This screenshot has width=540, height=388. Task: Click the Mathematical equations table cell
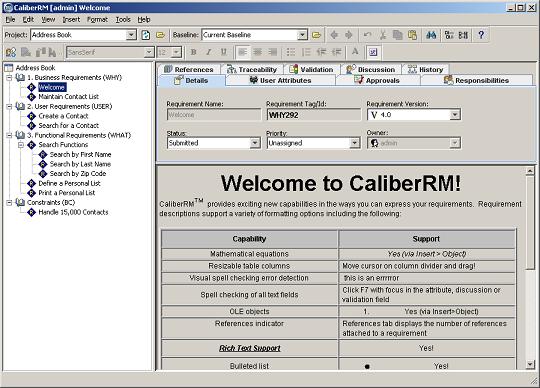tap(250, 254)
